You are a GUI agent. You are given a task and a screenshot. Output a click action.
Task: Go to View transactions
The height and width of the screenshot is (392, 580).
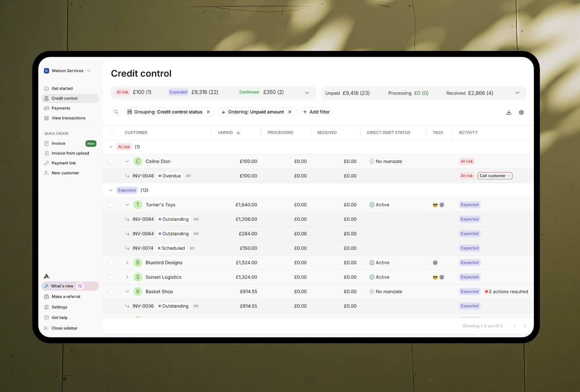coord(68,118)
